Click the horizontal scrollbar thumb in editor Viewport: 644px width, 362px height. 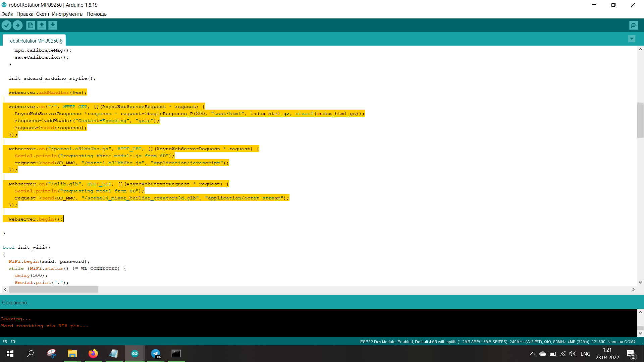pyautogui.click(x=54, y=289)
